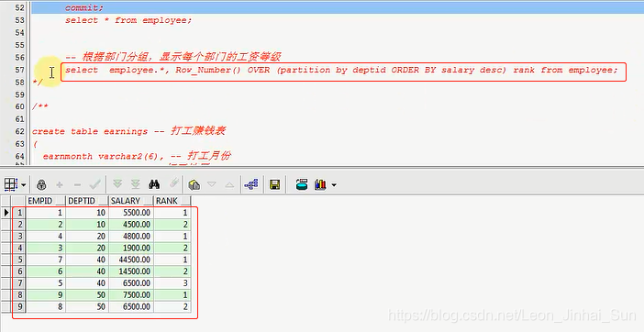This screenshot has width=644, height=332.
Task: Click DEPTID value 20 in grid row 4
Action: click(x=87, y=248)
